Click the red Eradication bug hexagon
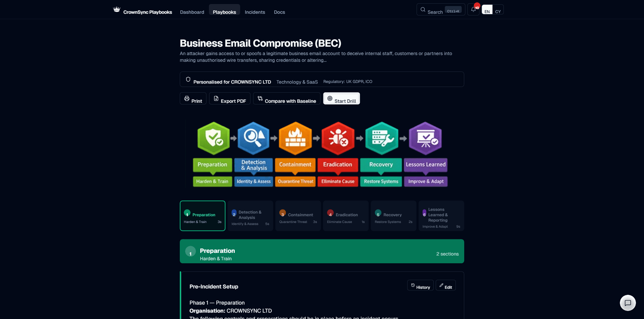 338,138
